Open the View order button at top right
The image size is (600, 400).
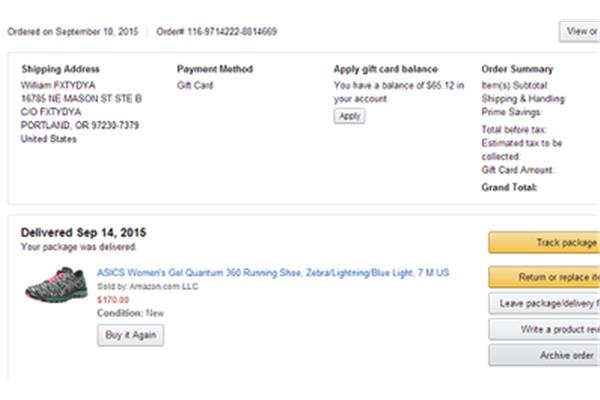click(579, 31)
